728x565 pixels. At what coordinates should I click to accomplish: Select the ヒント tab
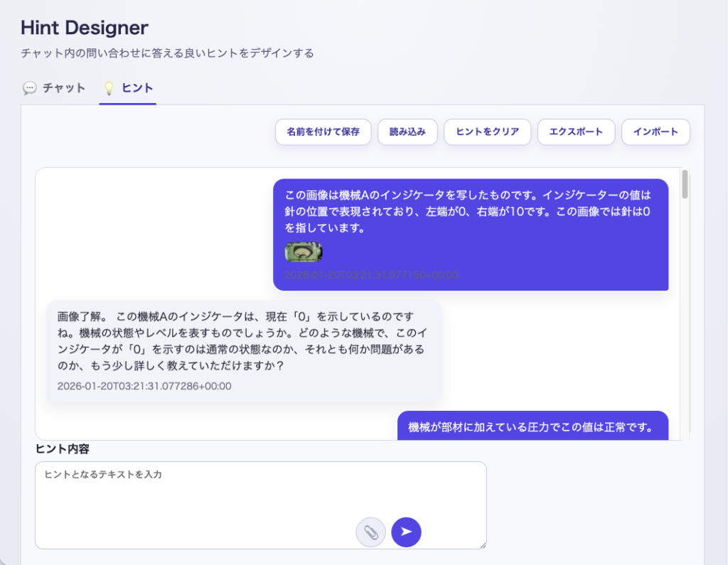(129, 88)
